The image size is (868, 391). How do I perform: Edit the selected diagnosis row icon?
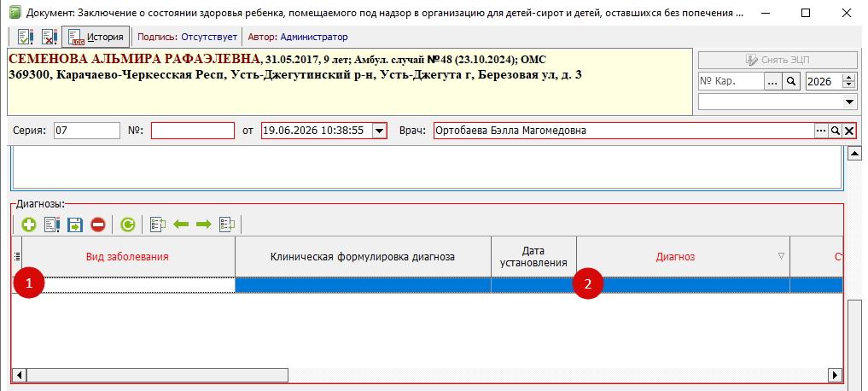(52, 225)
